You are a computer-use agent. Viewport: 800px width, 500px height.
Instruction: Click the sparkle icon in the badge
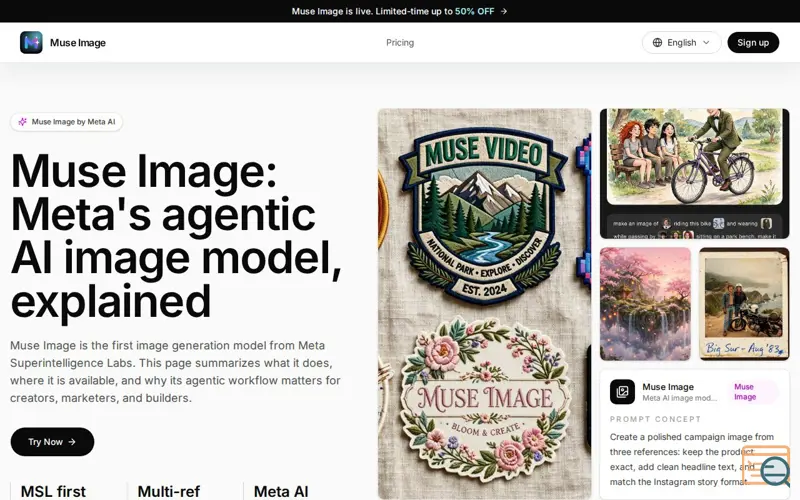tap(22, 122)
